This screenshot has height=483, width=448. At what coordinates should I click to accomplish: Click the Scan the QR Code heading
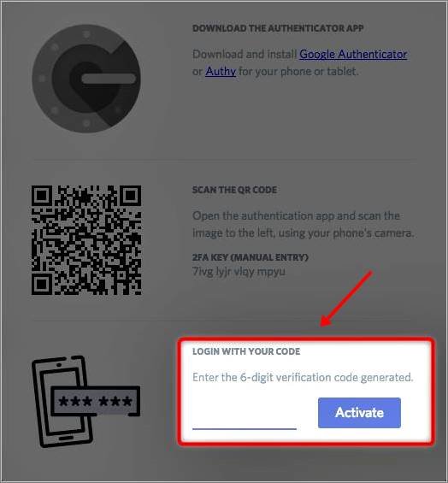234,190
